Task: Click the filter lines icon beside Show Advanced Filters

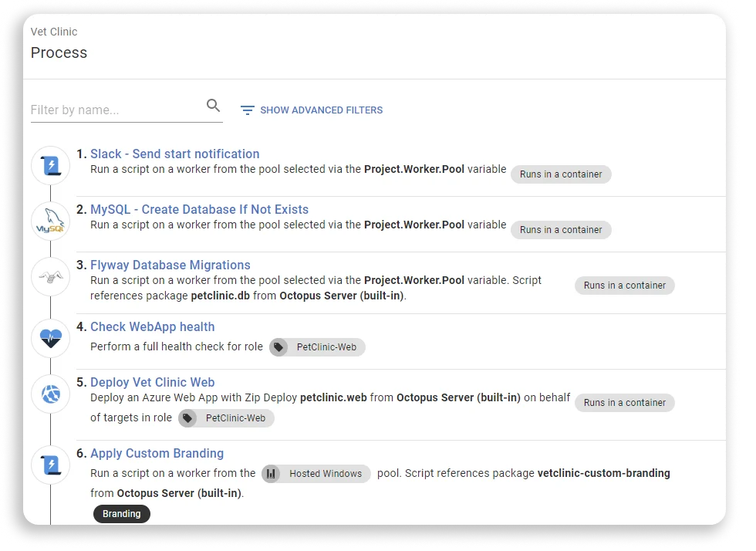Action: coord(247,110)
